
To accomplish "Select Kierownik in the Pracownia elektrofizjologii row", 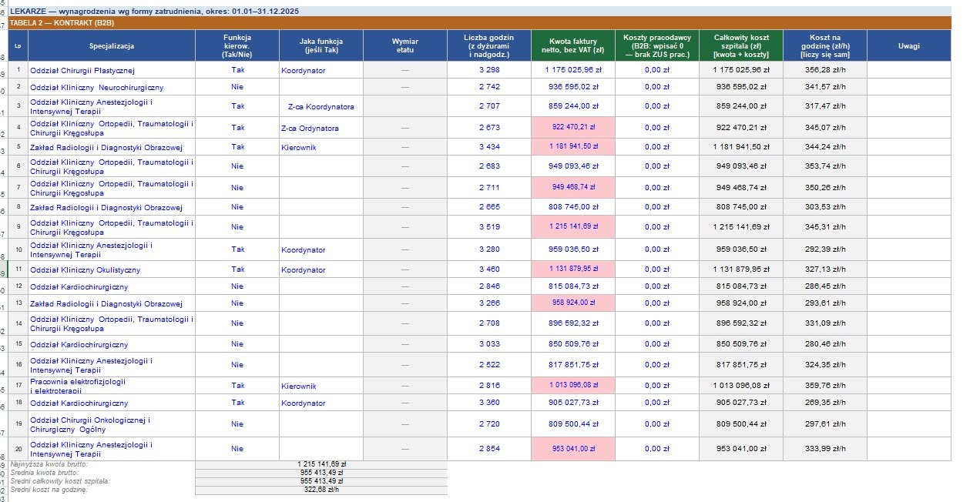I will (x=321, y=386).
